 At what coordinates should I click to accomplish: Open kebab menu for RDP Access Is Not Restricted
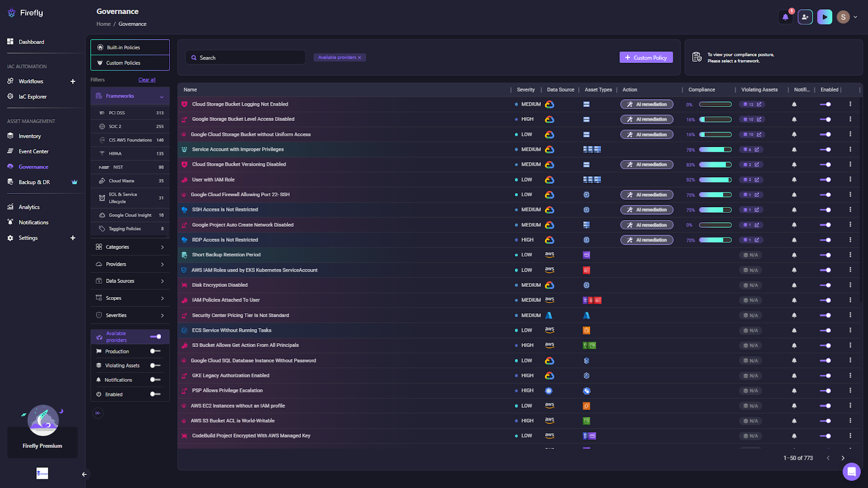point(850,240)
